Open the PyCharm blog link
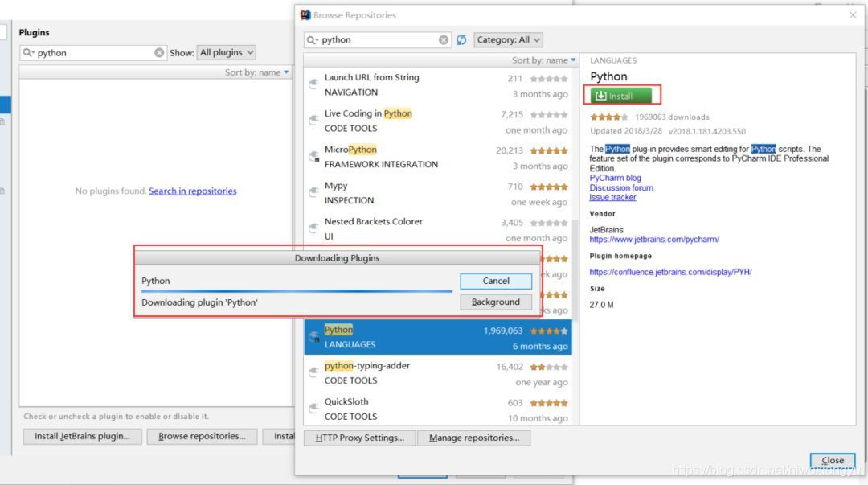868x485 pixels. (615, 178)
